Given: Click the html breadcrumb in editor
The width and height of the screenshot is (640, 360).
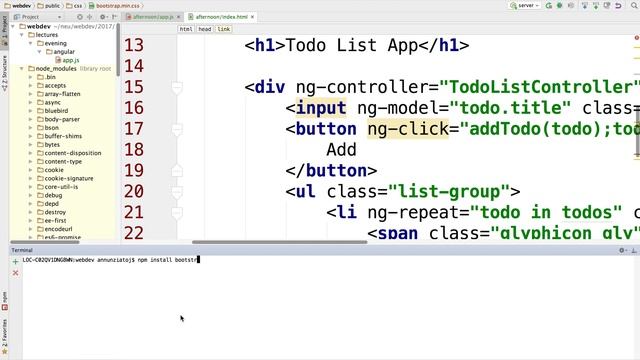Looking at the screenshot, I should 186,29.
